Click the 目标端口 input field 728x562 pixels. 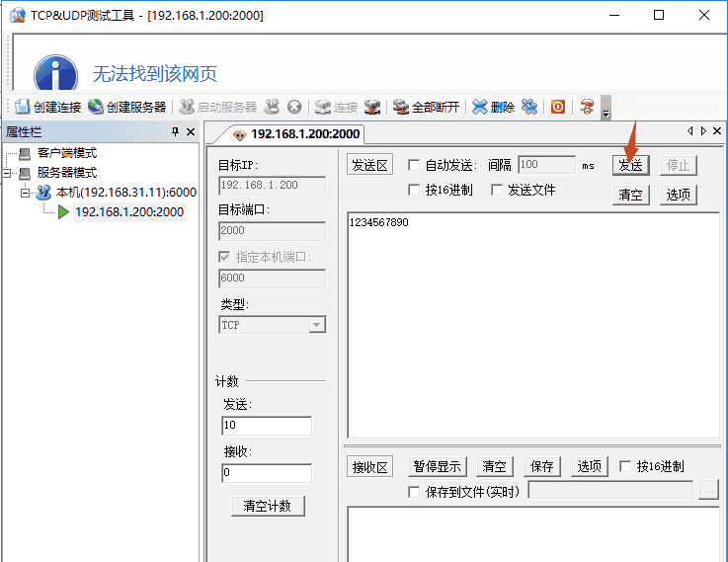[272, 231]
